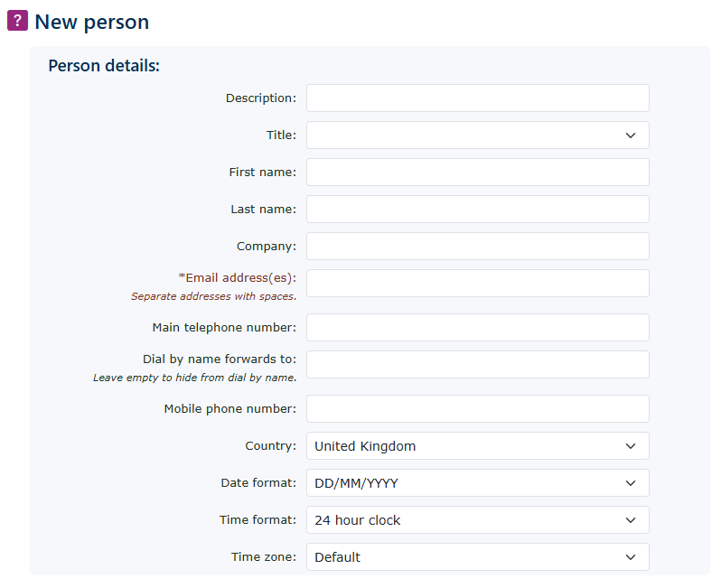Select the Last name input field
721x588 pixels.
(477, 210)
